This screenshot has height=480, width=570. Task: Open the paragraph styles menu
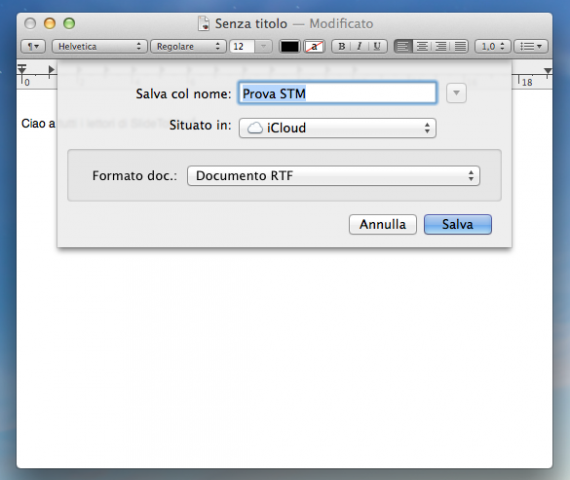click(33, 47)
